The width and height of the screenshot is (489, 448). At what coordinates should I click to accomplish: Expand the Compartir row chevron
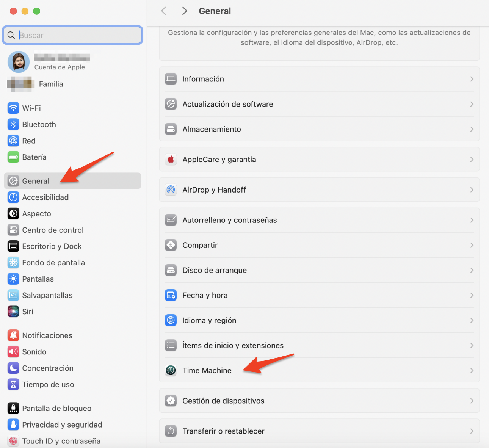[x=472, y=245]
